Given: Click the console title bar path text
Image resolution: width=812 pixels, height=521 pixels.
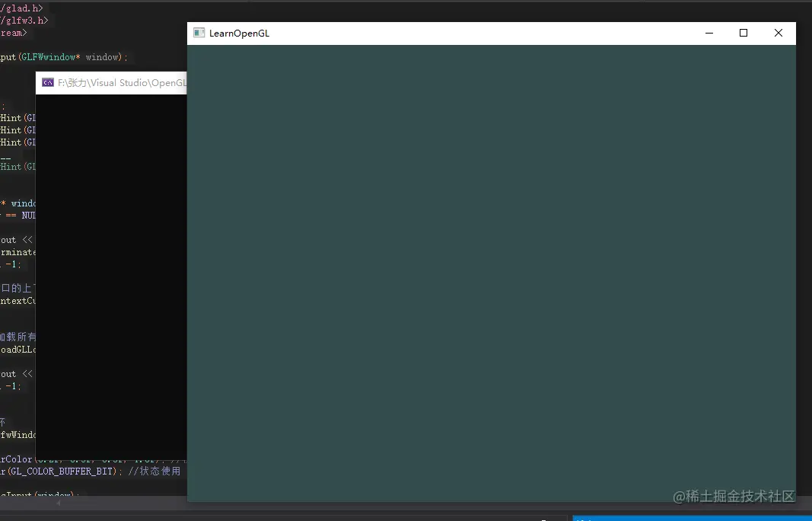Looking at the screenshot, I should click(x=123, y=83).
